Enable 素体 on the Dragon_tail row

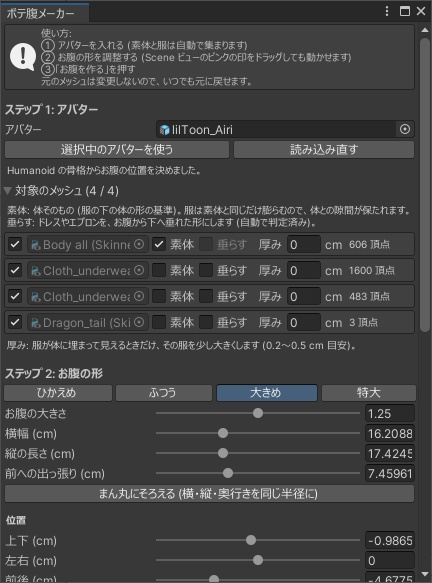pyautogui.click(x=159, y=322)
